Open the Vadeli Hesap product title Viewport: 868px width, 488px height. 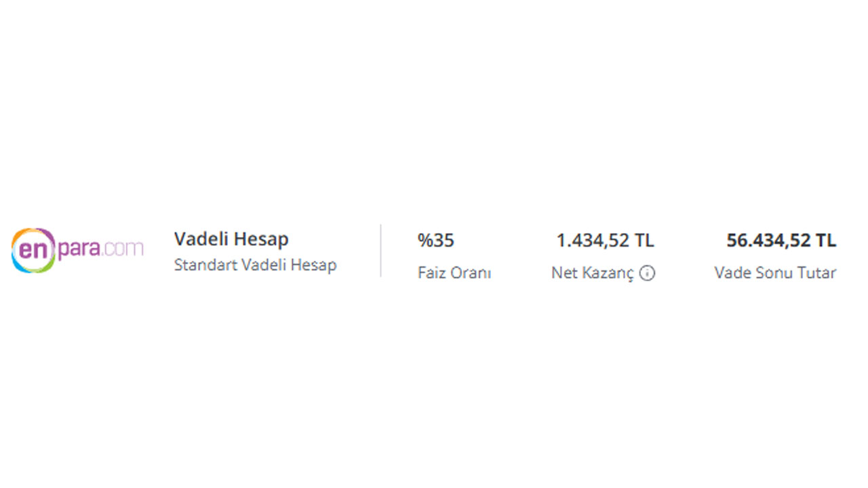point(231,239)
